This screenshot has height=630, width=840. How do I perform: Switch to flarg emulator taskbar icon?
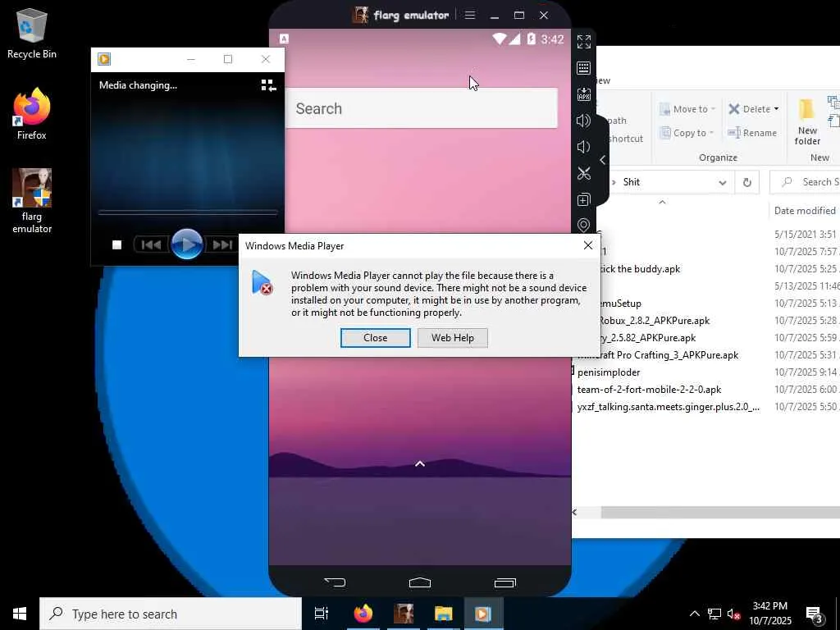[x=404, y=614]
